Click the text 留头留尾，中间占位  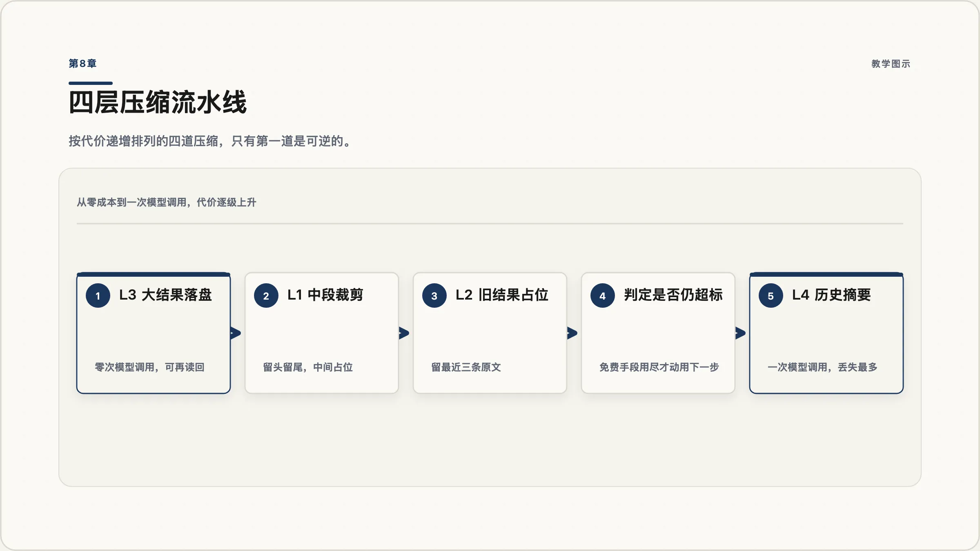(308, 367)
